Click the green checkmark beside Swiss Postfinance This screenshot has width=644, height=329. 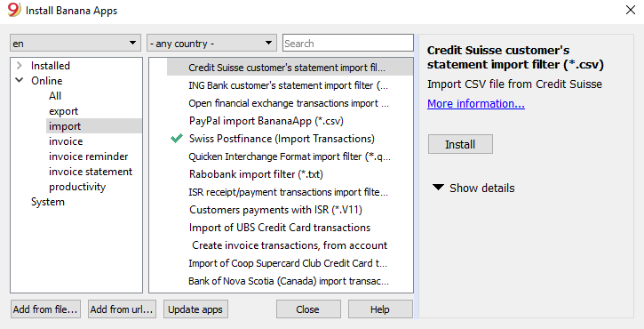tap(177, 139)
